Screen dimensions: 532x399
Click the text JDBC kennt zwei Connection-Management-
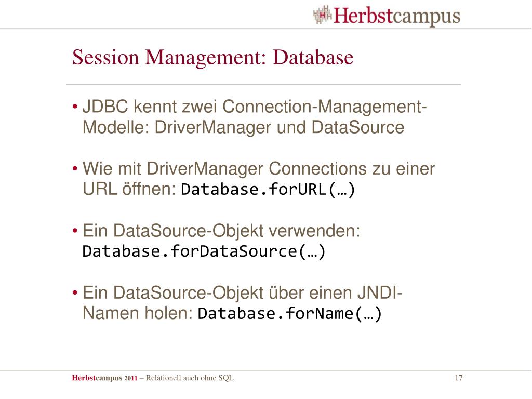(255, 107)
